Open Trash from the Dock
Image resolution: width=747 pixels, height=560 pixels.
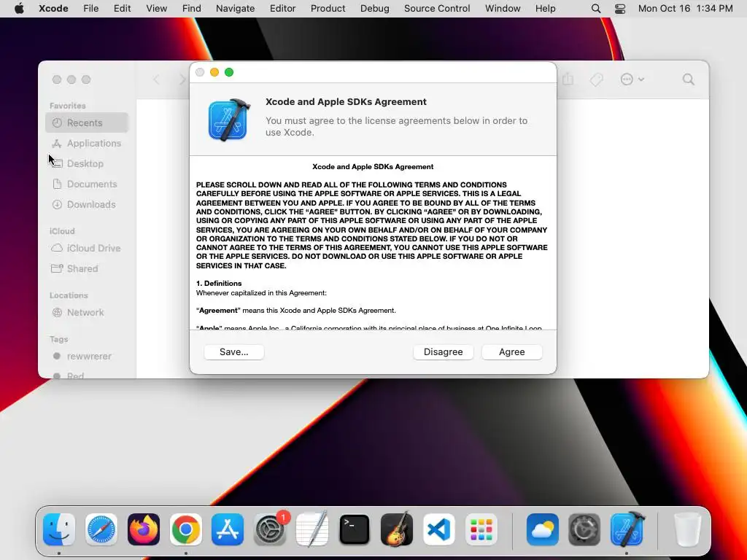point(687,529)
